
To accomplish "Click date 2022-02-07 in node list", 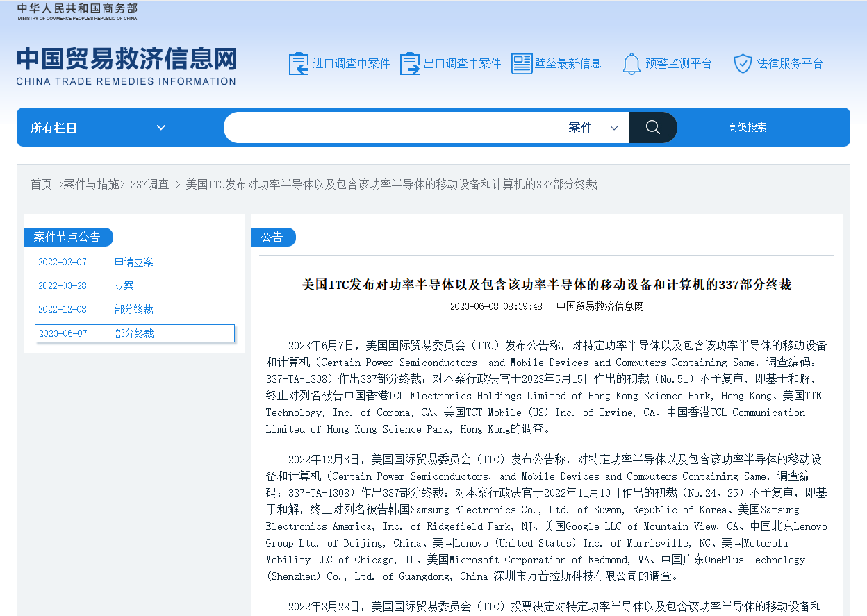I will coord(63,262).
